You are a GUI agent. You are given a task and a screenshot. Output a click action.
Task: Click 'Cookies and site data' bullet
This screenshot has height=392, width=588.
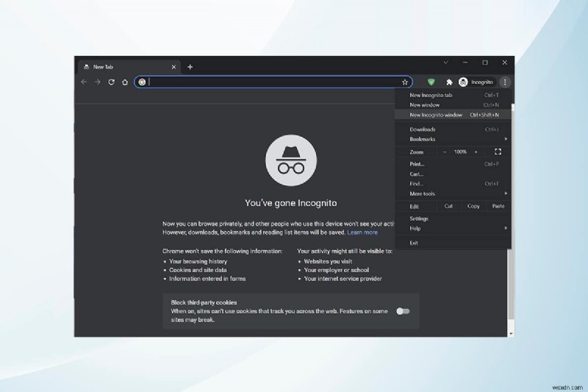pos(198,270)
